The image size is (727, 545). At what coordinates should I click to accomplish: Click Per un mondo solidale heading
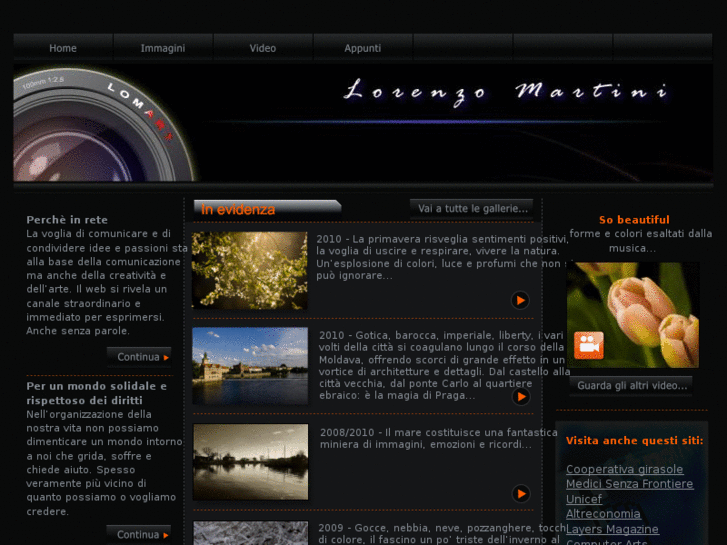[96, 393]
